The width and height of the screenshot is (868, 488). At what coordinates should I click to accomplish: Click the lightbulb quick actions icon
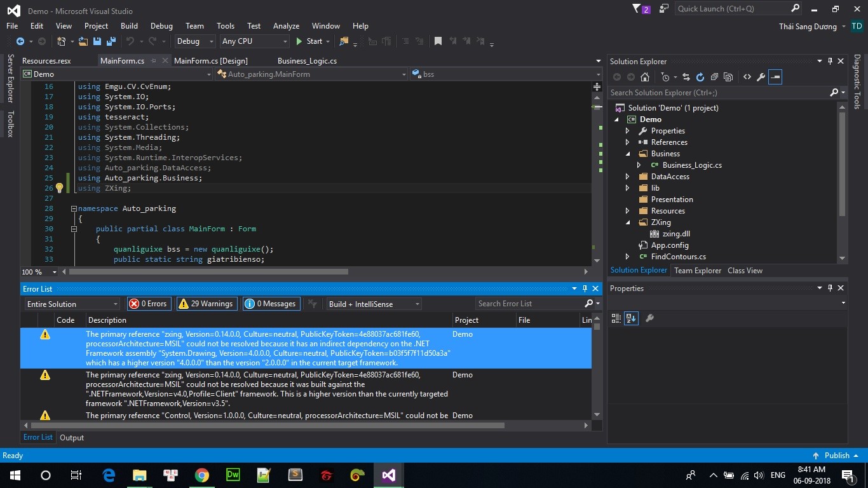pos(59,188)
